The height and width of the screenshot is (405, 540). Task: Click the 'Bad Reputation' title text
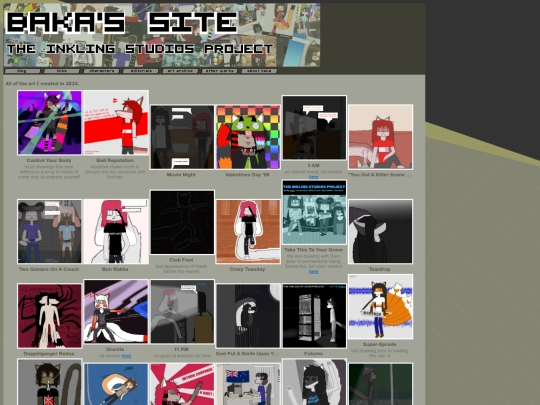(x=115, y=160)
